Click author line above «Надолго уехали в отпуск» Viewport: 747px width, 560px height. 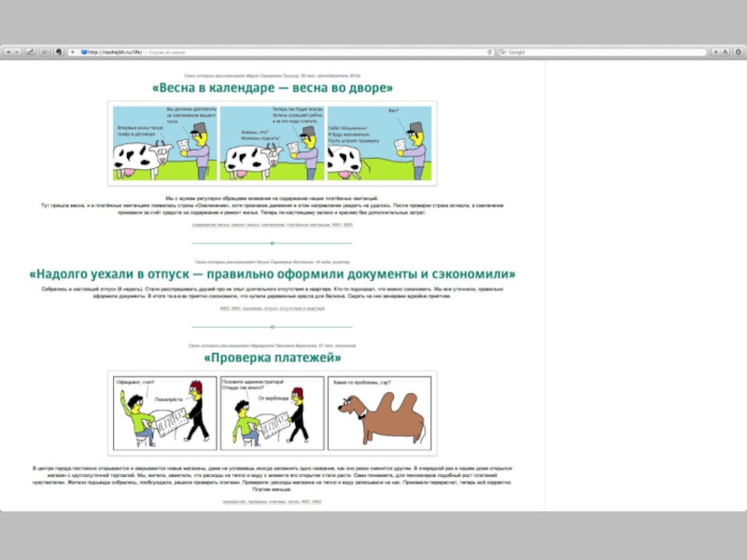pyautogui.click(x=272, y=262)
